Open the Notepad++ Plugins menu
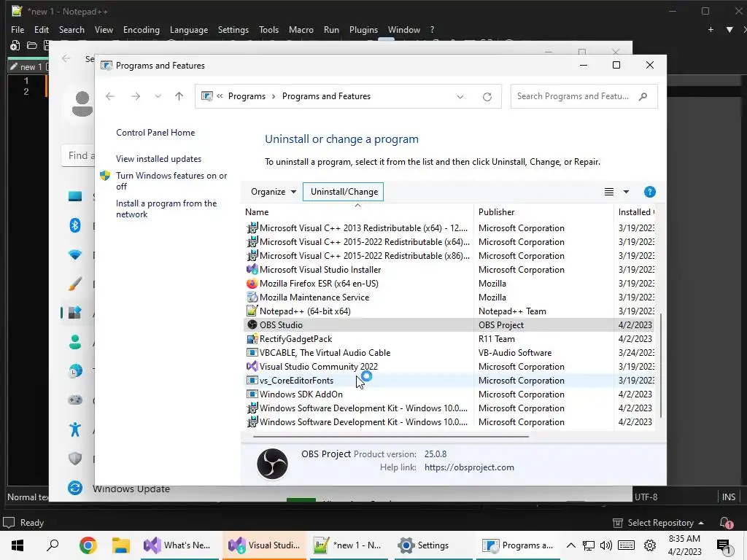 tap(363, 29)
